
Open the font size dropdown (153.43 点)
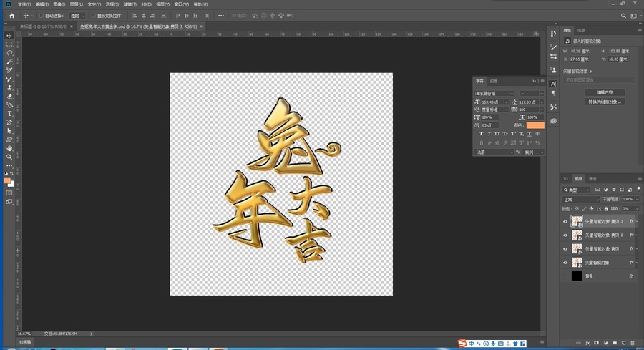coord(506,102)
